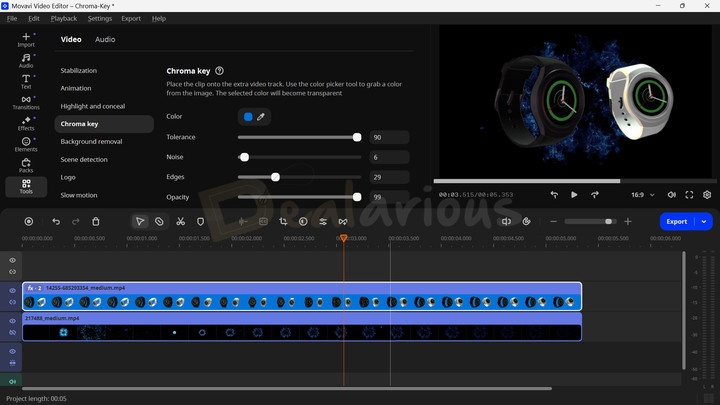Open the Effects panel in sidebar
The image size is (720, 405).
[x=26, y=122]
